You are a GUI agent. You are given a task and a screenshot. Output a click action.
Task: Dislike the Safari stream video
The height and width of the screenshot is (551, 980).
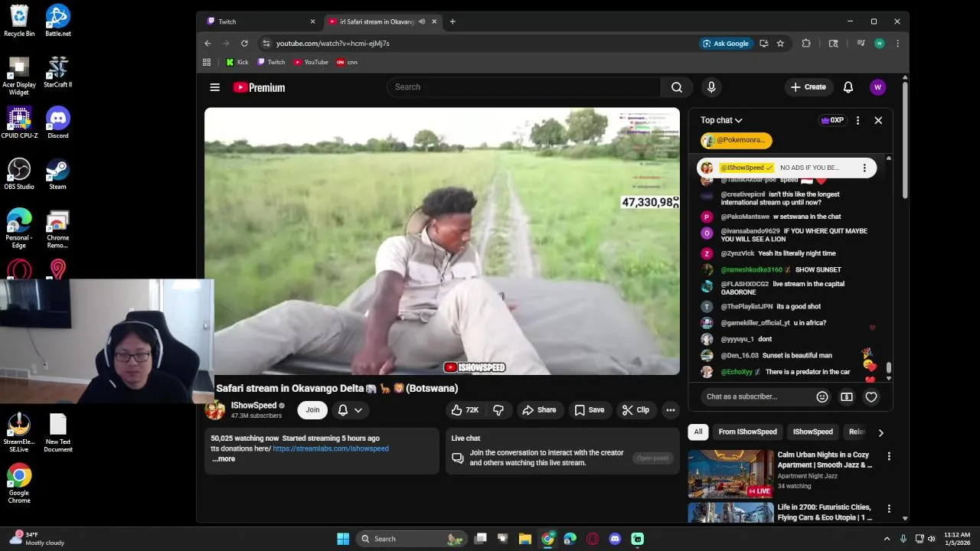tap(498, 410)
